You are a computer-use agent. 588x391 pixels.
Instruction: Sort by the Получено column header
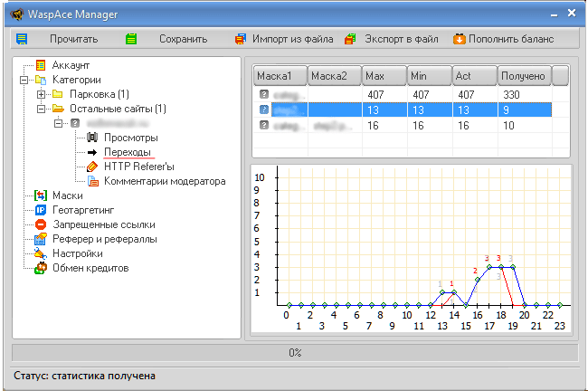525,76
